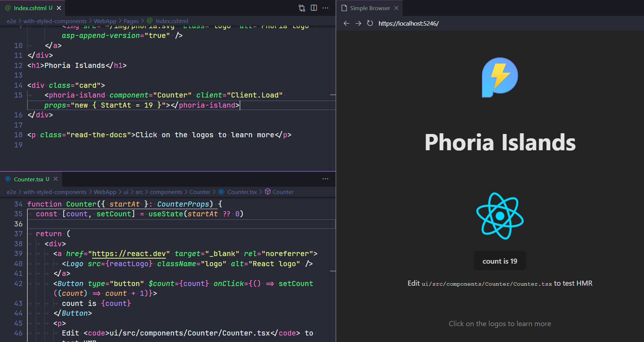This screenshot has width=644, height=342.
Task: Click the 'Edit ui/src/components/Counter/Counter.tsx to test HMR' text
Action: [x=500, y=283]
